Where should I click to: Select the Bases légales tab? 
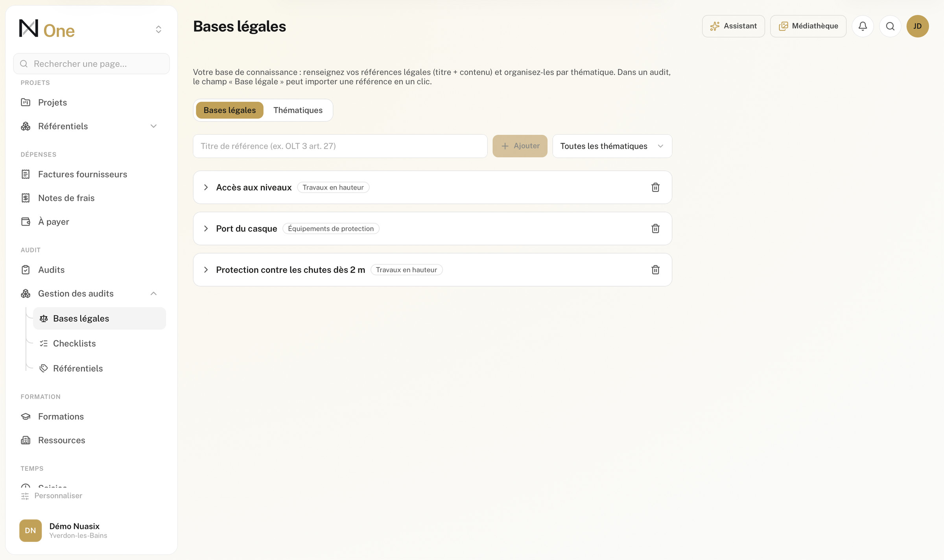click(230, 110)
